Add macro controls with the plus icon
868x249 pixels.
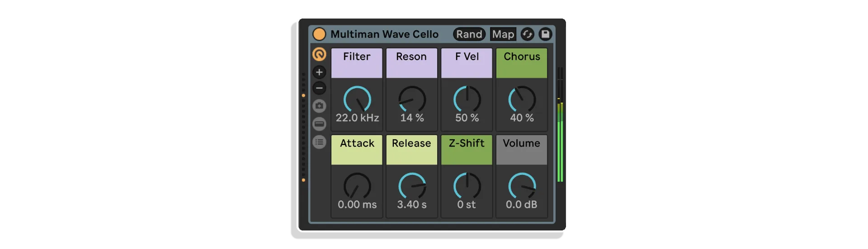pyautogui.click(x=319, y=72)
